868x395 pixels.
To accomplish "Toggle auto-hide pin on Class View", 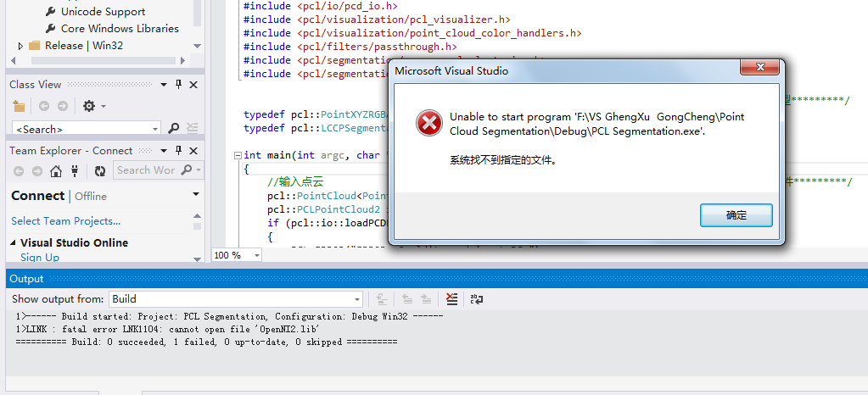I will click(x=178, y=85).
